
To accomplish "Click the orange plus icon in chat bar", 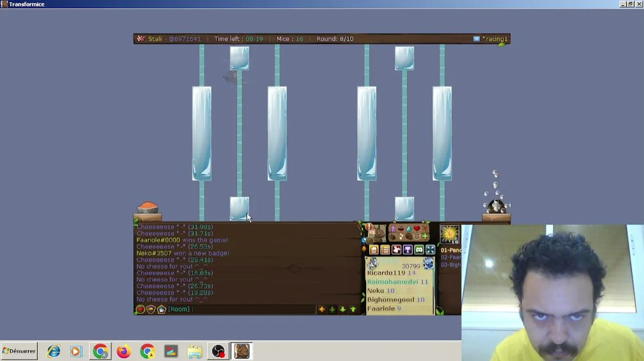I will pos(321,309).
